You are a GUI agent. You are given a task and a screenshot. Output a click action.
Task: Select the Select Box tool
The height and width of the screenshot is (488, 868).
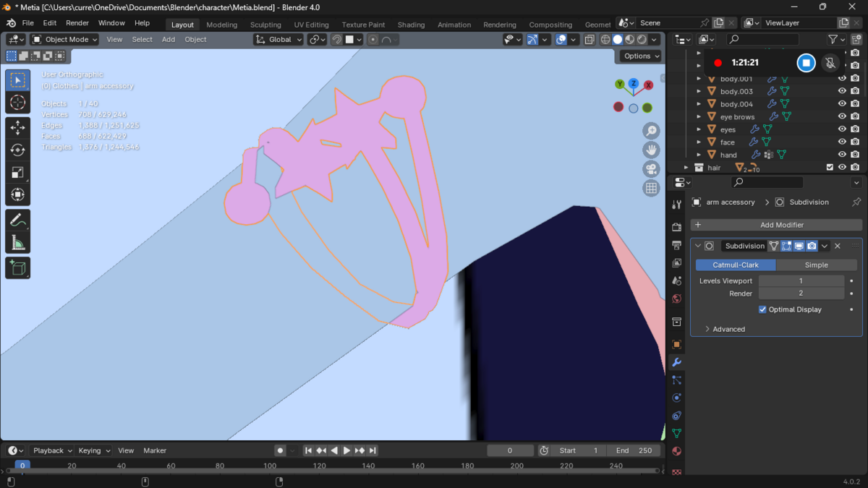coord(18,80)
